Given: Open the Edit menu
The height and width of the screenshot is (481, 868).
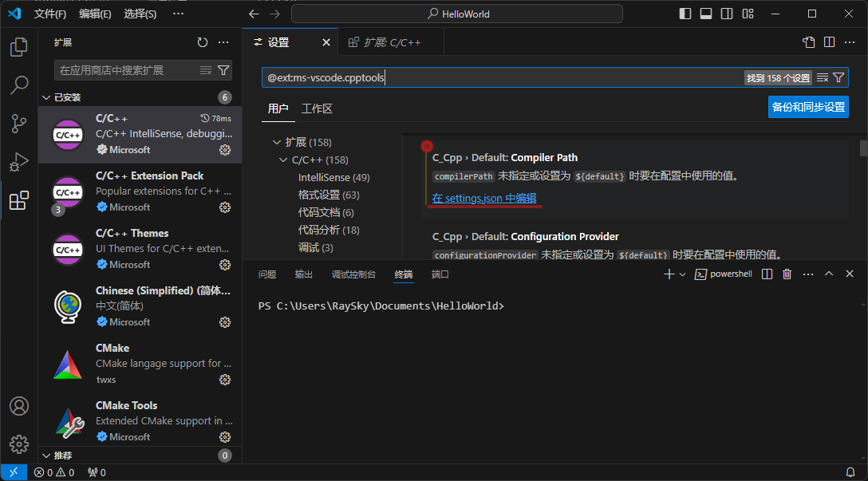Looking at the screenshot, I should coord(95,14).
